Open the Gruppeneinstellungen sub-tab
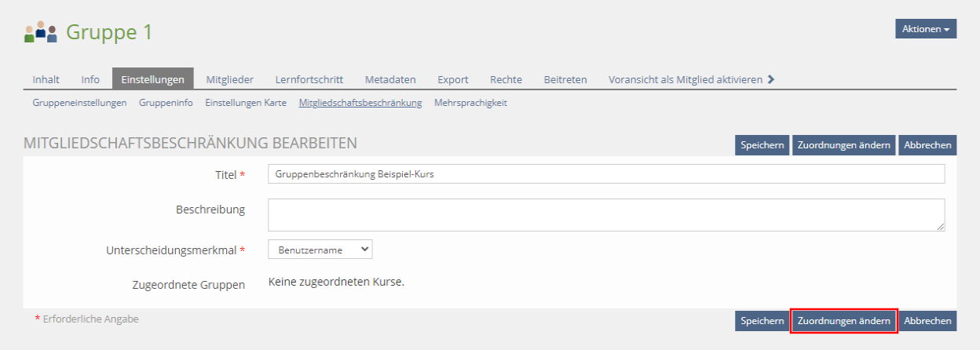Screen dimensions: 980x350 (79, 103)
